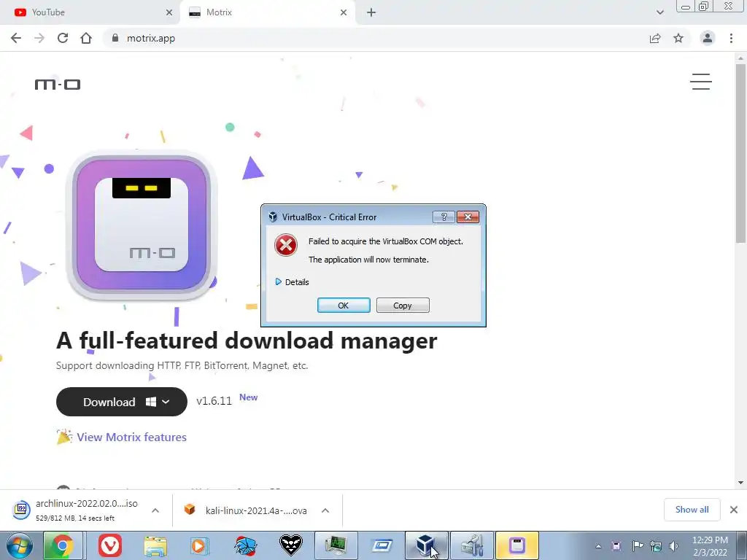Close the Motrix tab
The image size is (747, 560).
(x=344, y=12)
